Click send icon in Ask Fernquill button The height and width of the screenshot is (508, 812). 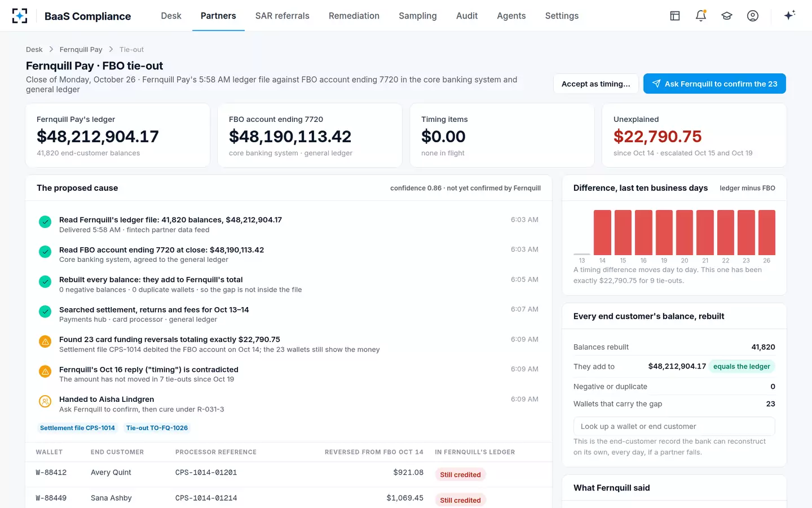tap(656, 84)
